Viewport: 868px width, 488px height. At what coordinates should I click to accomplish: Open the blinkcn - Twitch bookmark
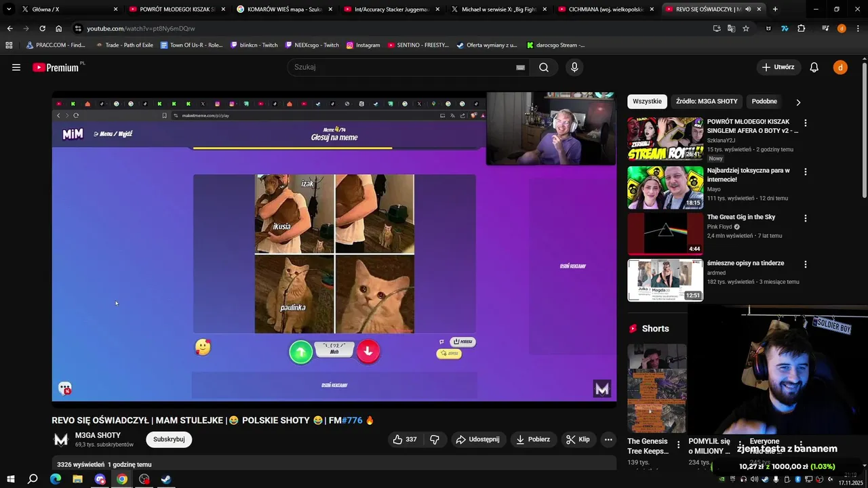tap(254, 45)
